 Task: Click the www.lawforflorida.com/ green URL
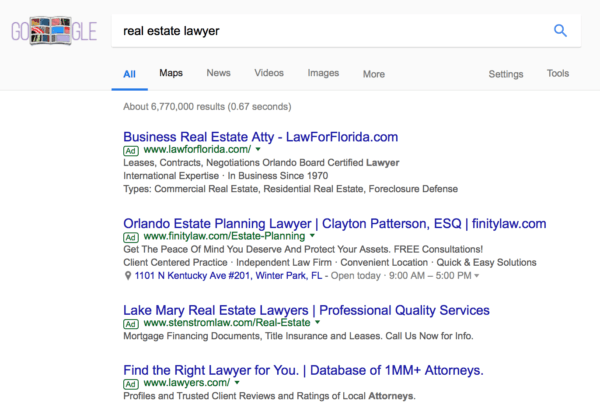197,149
